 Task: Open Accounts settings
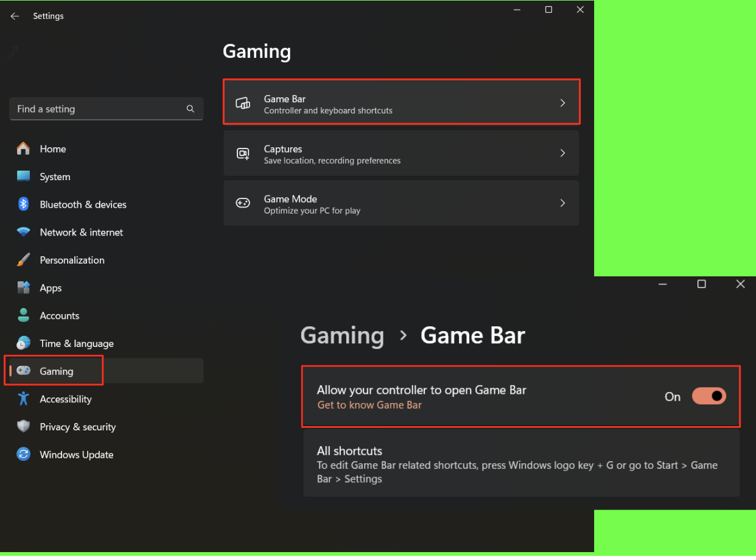(x=59, y=315)
